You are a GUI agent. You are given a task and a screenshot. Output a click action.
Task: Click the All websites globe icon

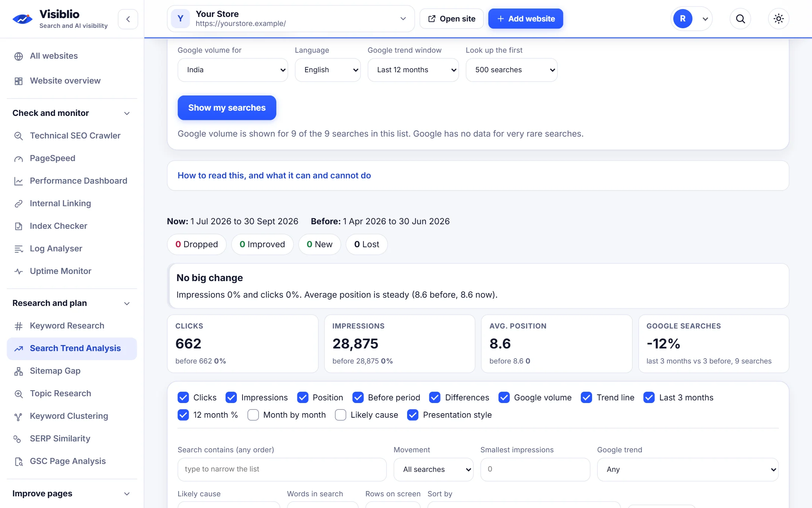[18, 56]
